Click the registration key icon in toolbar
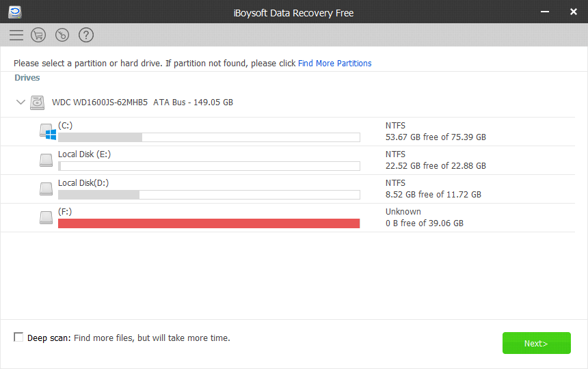The width and height of the screenshot is (588, 369). point(62,35)
